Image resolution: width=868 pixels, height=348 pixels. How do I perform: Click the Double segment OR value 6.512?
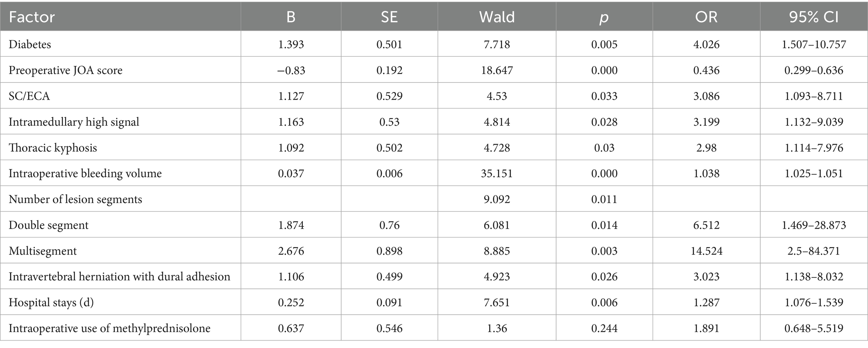706,225
